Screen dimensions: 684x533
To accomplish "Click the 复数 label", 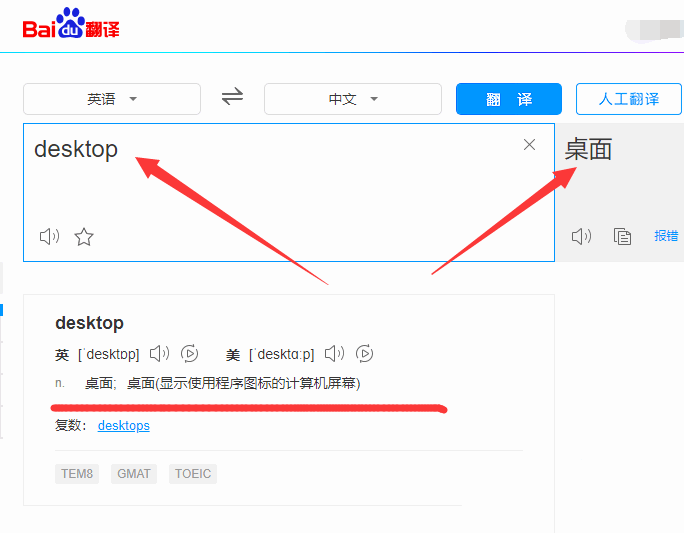I will point(71,425).
